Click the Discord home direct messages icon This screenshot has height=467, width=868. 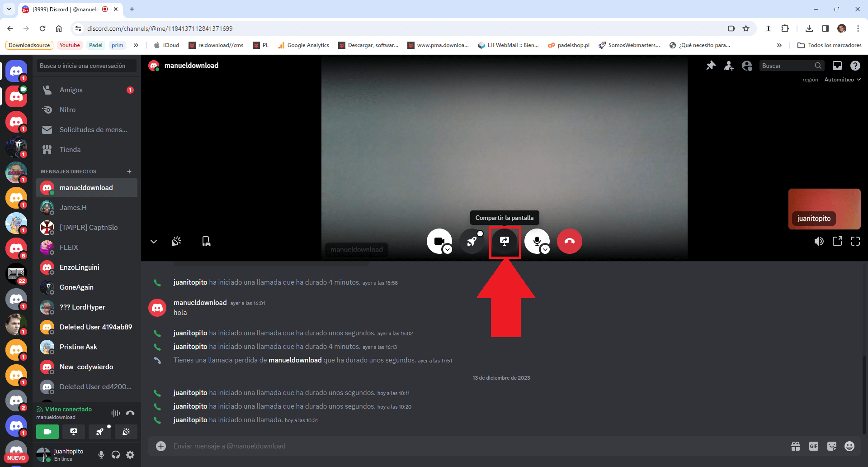click(16, 71)
